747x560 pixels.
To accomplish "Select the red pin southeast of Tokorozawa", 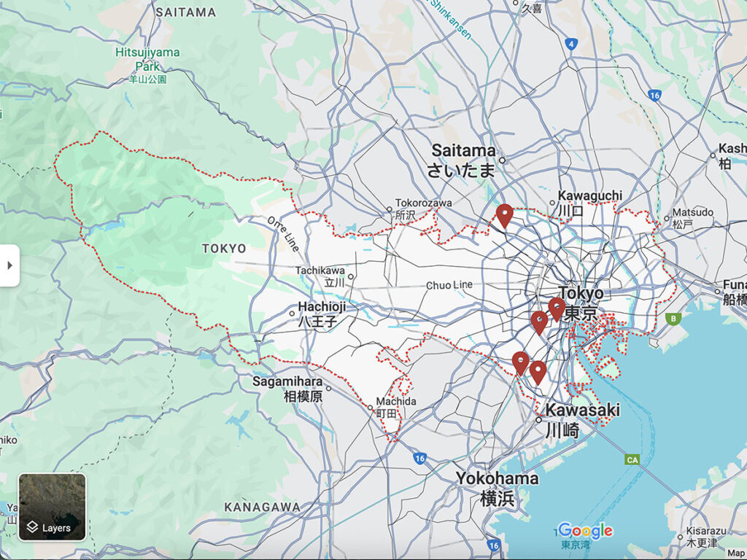I will [505, 216].
